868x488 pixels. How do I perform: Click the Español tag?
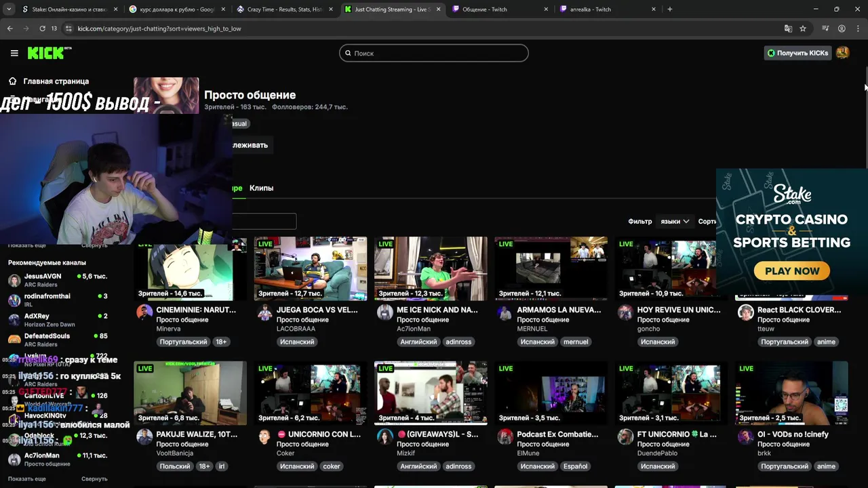576,466
